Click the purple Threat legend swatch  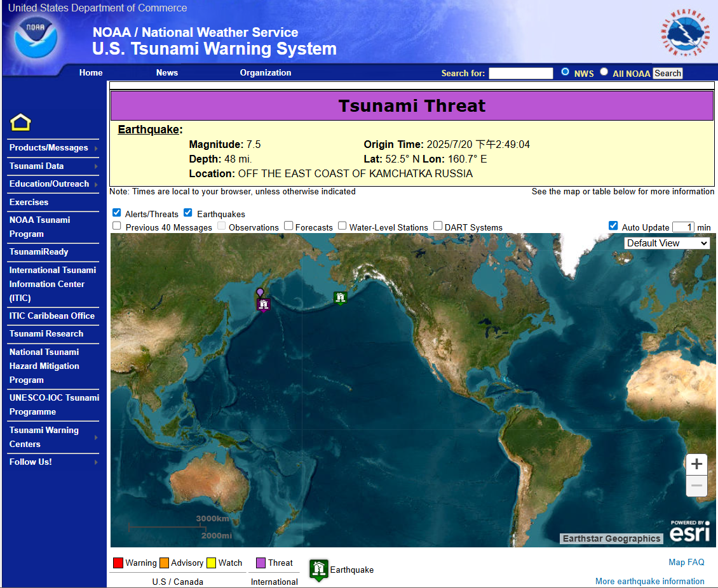pos(261,563)
